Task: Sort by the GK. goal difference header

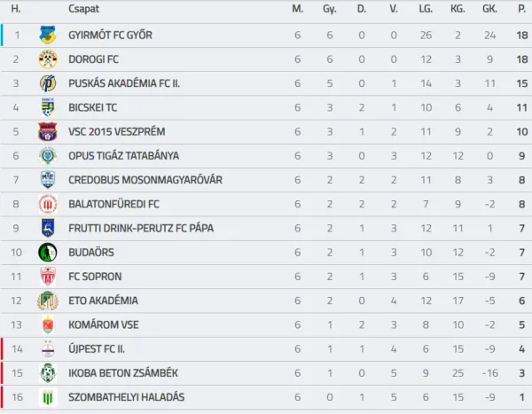Action: (x=489, y=9)
